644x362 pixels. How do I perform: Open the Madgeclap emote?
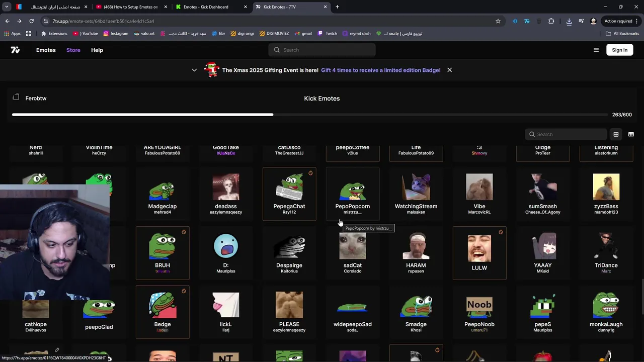coord(163,194)
